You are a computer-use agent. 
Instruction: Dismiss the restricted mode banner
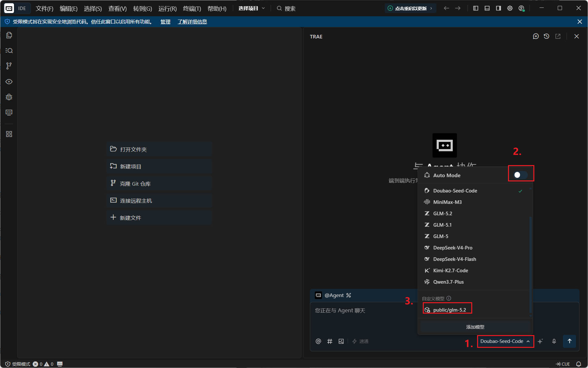click(580, 22)
